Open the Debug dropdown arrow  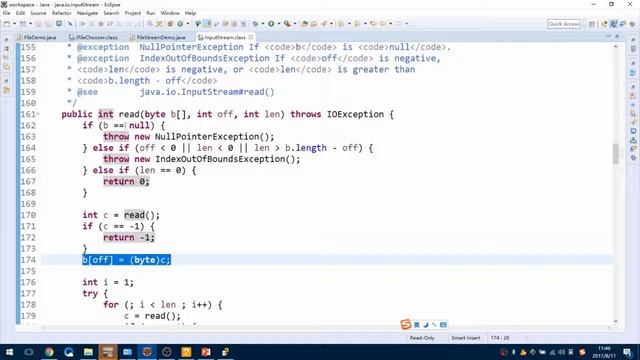(263, 24)
